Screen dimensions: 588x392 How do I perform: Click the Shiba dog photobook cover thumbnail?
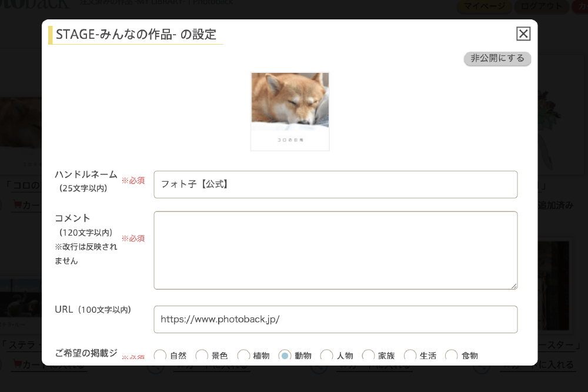(x=290, y=111)
